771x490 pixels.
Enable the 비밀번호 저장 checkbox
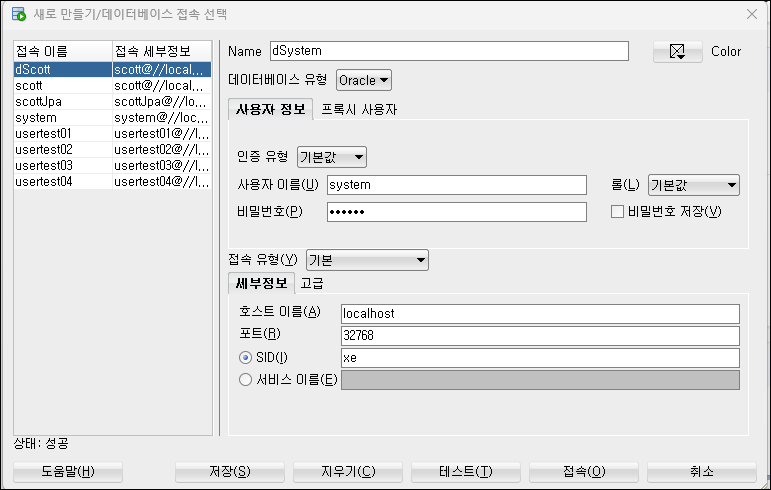tap(617, 211)
